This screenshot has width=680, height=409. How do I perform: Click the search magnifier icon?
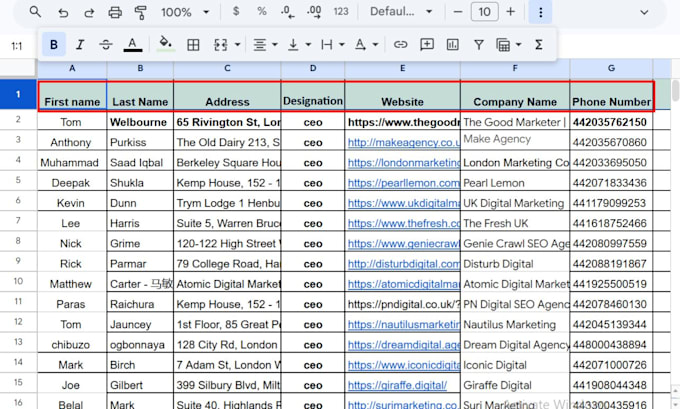pos(35,12)
